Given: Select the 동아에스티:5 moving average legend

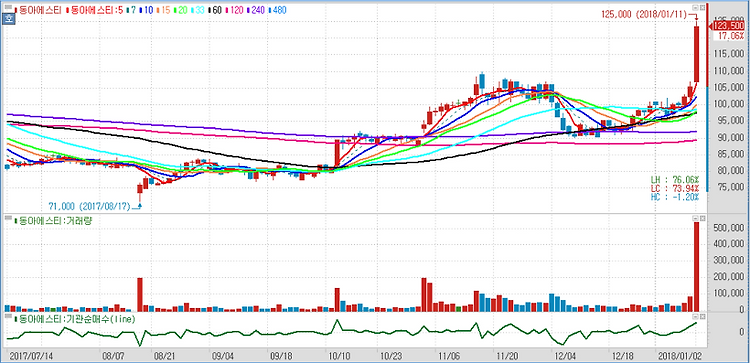Looking at the screenshot, I should pyautogui.click(x=96, y=10).
